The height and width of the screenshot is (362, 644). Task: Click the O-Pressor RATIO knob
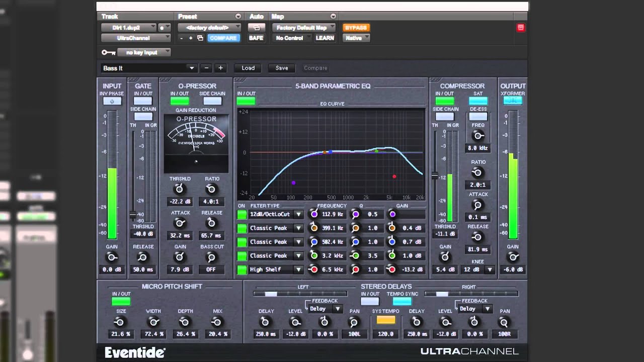[x=211, y=189]
